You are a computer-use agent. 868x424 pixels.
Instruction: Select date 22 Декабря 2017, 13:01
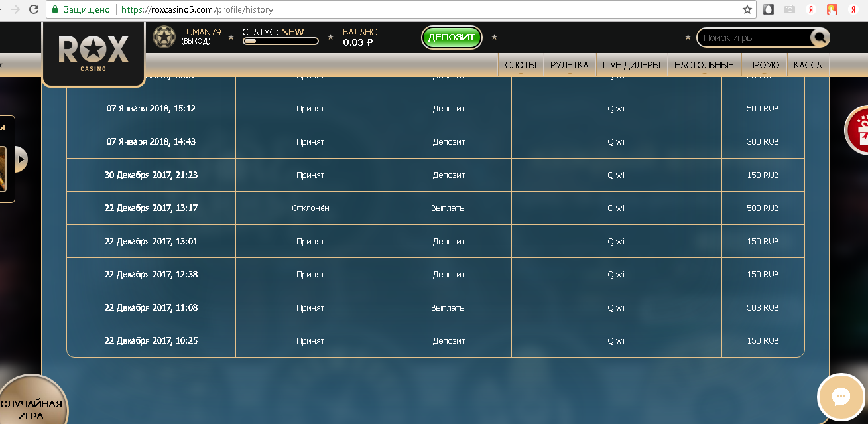151,241
